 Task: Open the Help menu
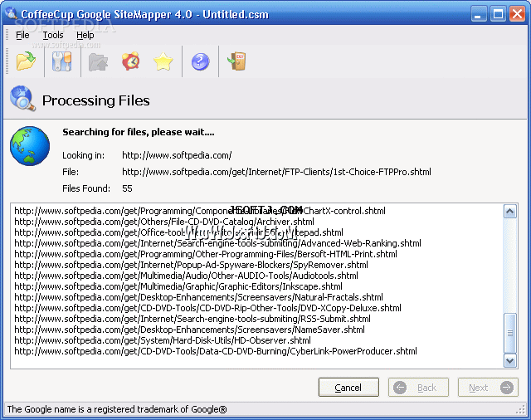85,35
